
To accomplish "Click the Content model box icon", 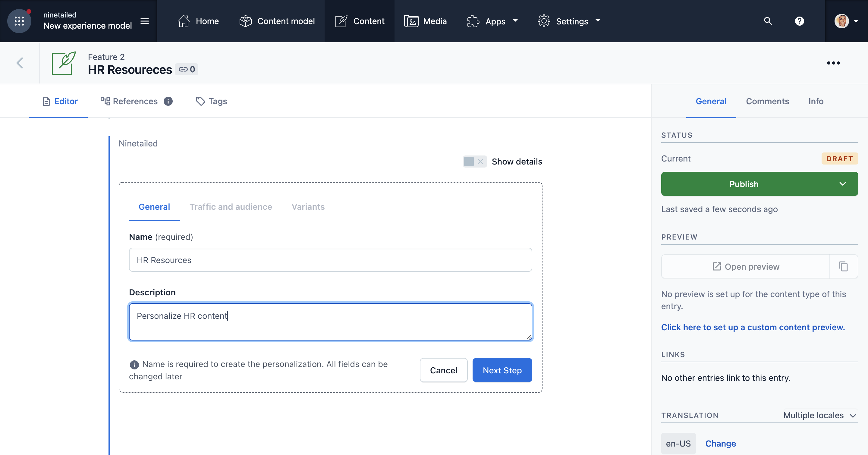I will (x=245, y=21).
